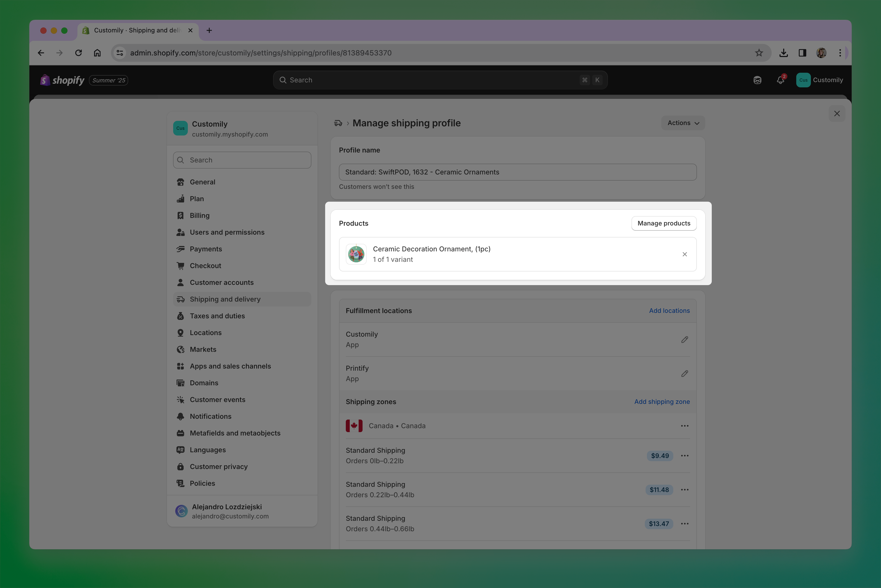This screenshot has height=588, width=881.
Task: Click the Profile name input field
Action: click(518, 172)
